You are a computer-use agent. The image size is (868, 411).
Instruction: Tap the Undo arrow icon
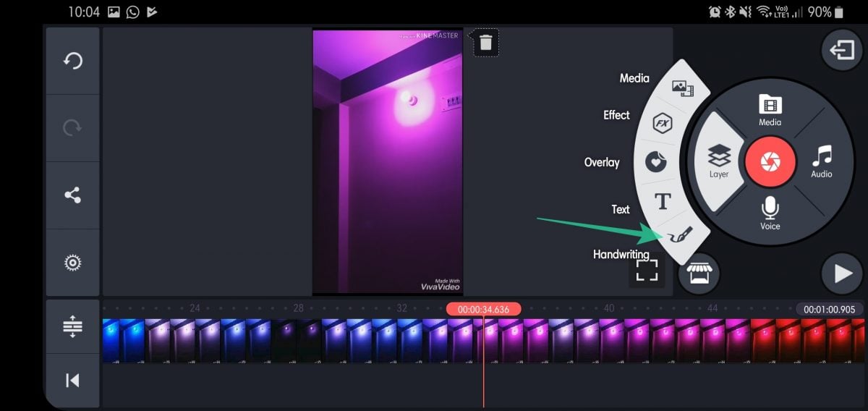click(72, 61)
